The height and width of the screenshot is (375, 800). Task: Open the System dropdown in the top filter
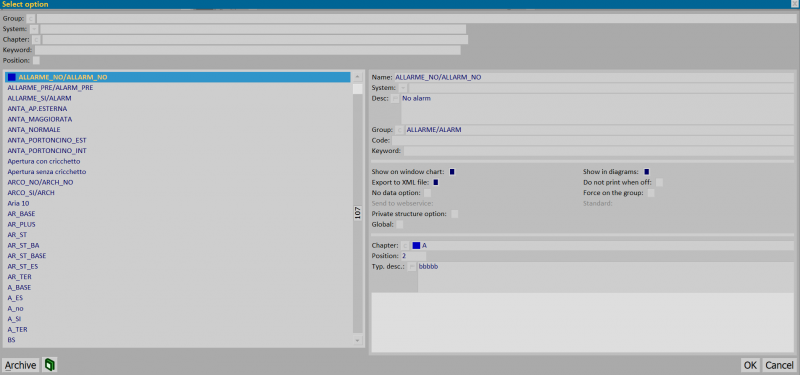(x=34, y=29)
